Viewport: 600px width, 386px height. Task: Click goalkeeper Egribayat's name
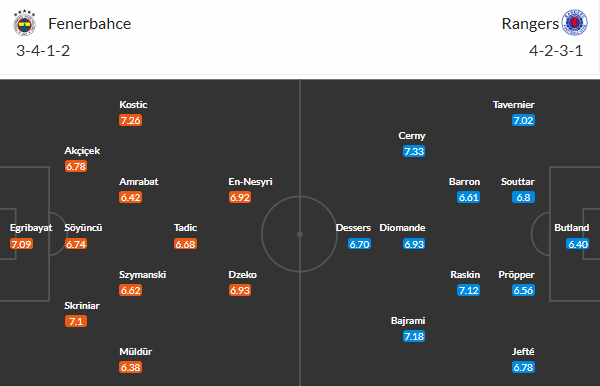coord(31,228)
